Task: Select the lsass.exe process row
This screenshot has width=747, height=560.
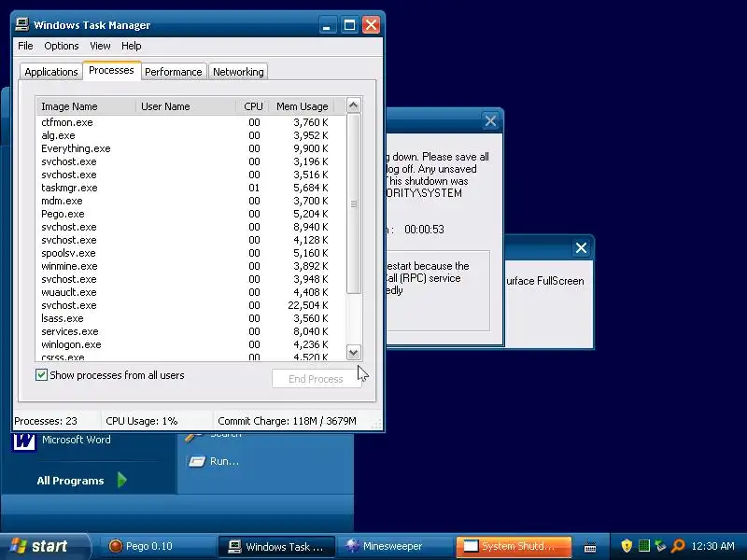Action: point(190,318)
